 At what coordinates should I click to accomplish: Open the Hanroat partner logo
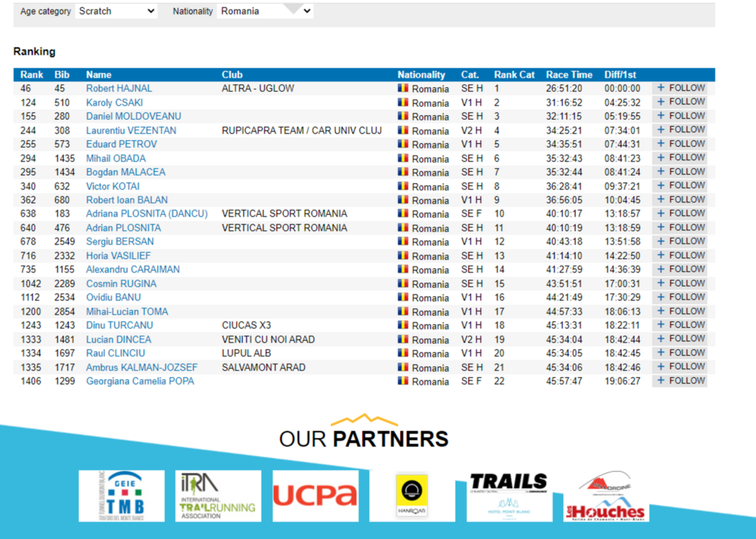[411, 496]
